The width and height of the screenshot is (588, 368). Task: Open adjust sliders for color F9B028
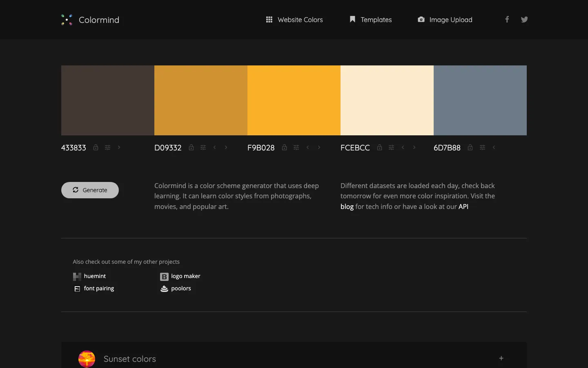tap(296, 148)
